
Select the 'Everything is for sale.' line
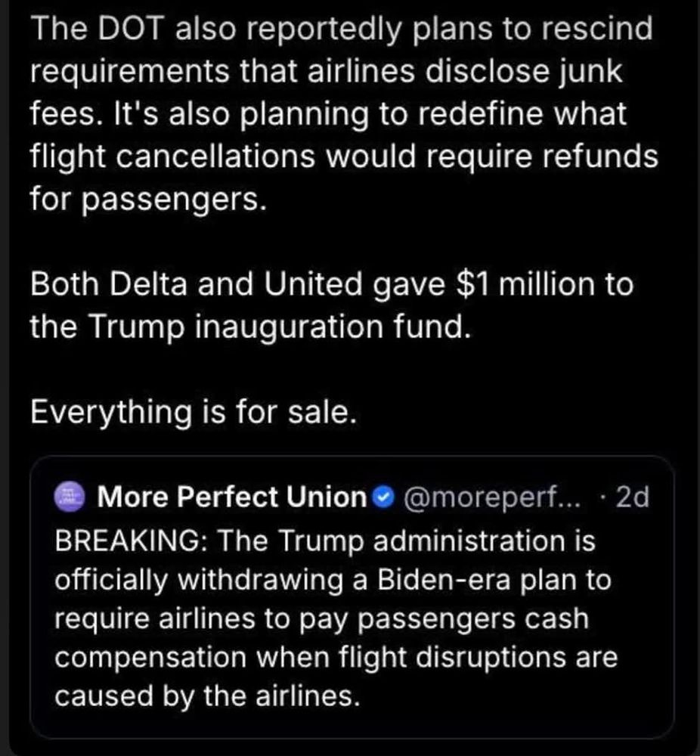(x=193, y=413)
